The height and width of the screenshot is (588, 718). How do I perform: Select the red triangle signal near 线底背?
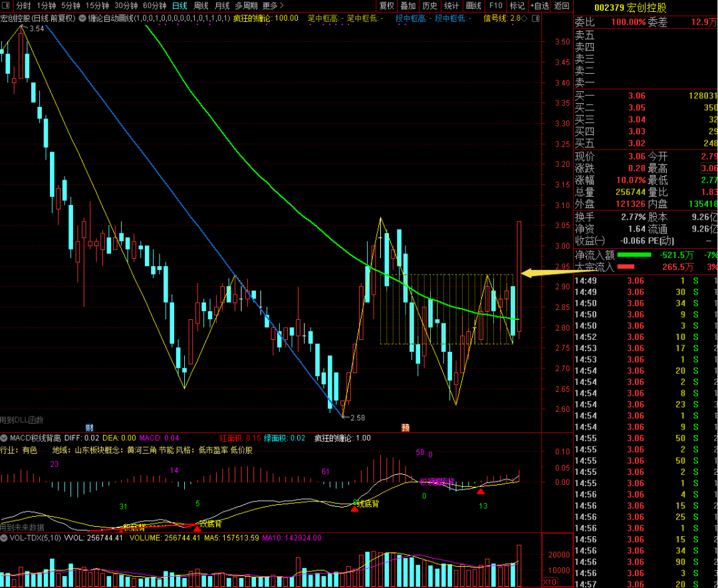tap(354, 509)
